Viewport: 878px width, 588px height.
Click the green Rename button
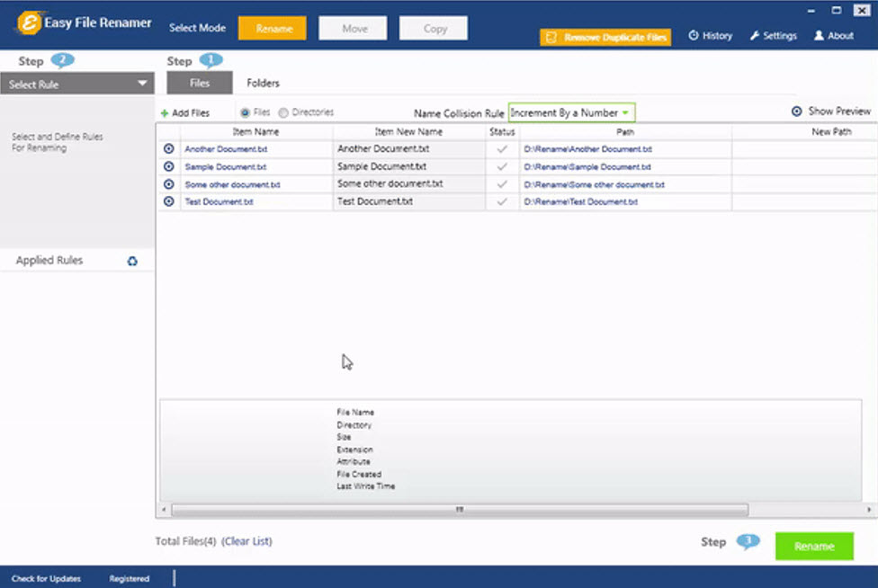pos(814,546)
